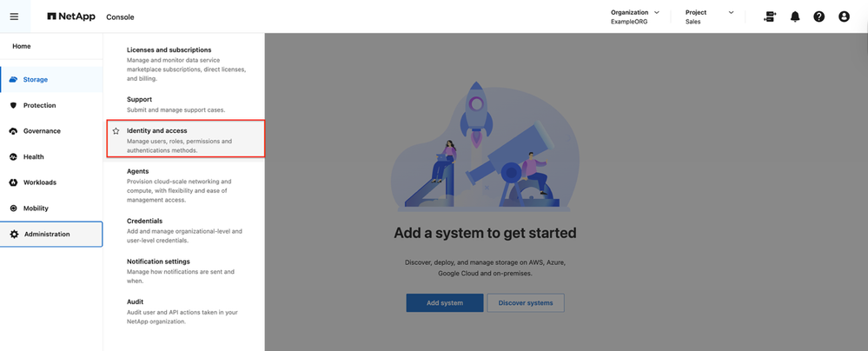Click the rocket illustration
Image resolution: width=868 pixels, height=351 pixels.
point(476,116)
